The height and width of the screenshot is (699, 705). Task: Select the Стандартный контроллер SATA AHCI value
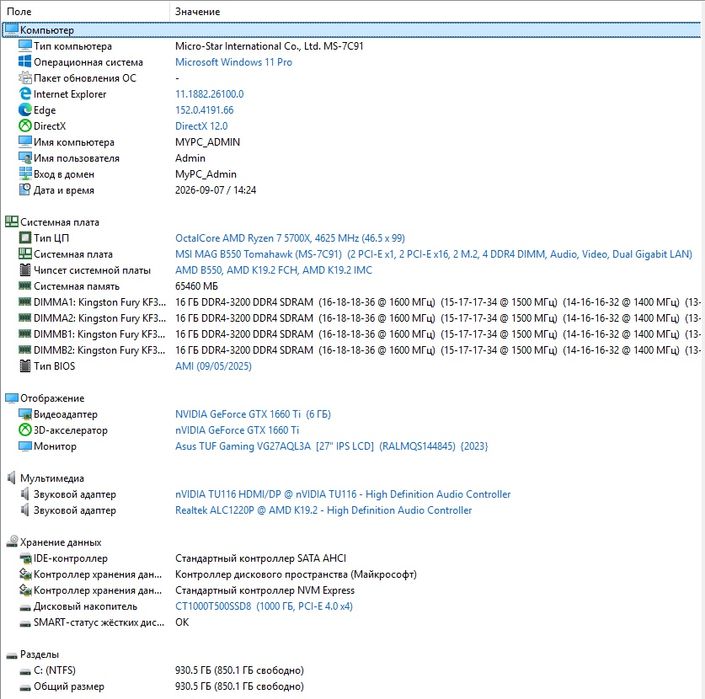point(260,558)
